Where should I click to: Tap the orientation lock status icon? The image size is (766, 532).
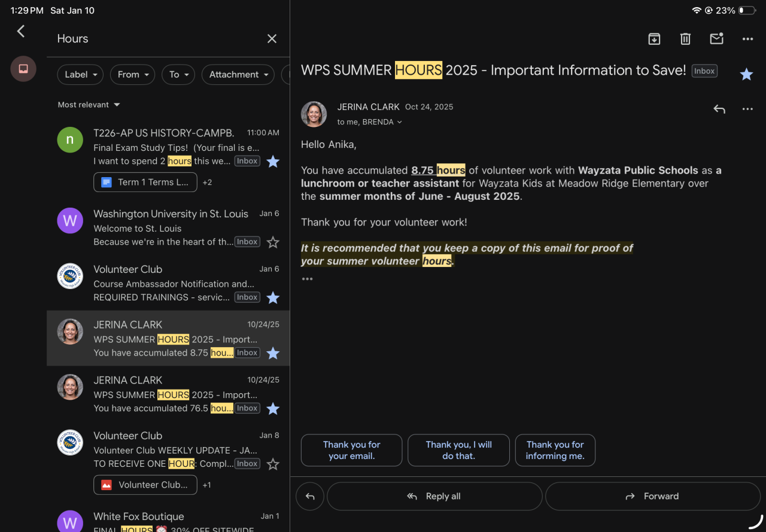[709, 10]
